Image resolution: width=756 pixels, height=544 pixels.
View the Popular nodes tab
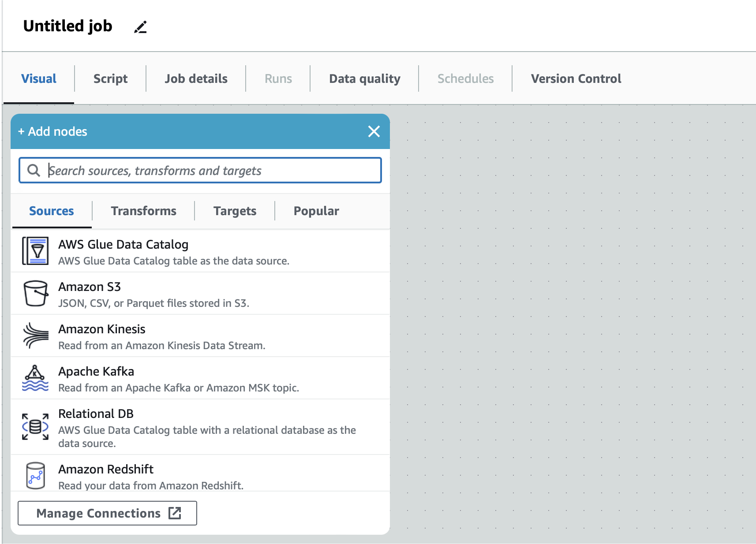[316, 211]
